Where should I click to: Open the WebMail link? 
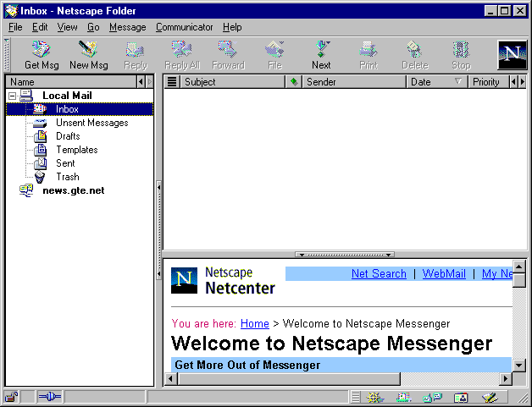(444, 274)
